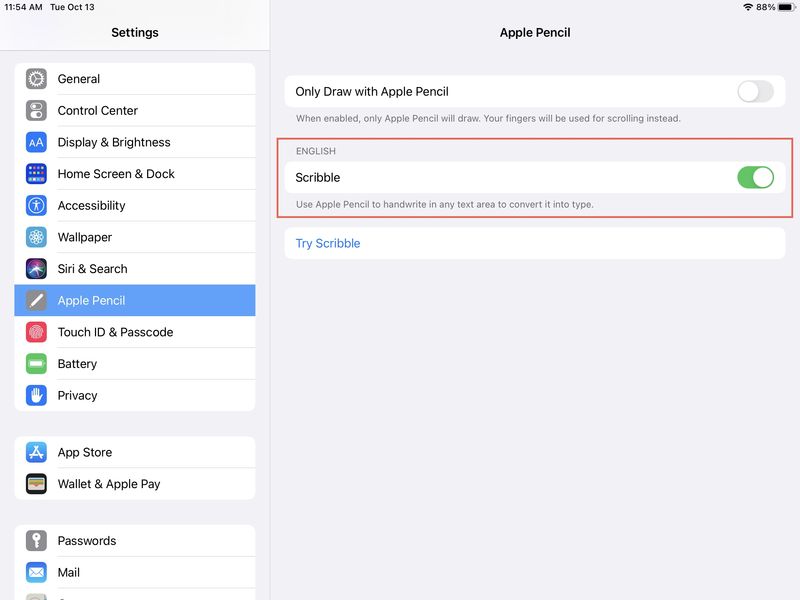800x600 pixels.
Task: Tap the Display & Brightness AA icon
Action: 36,142
